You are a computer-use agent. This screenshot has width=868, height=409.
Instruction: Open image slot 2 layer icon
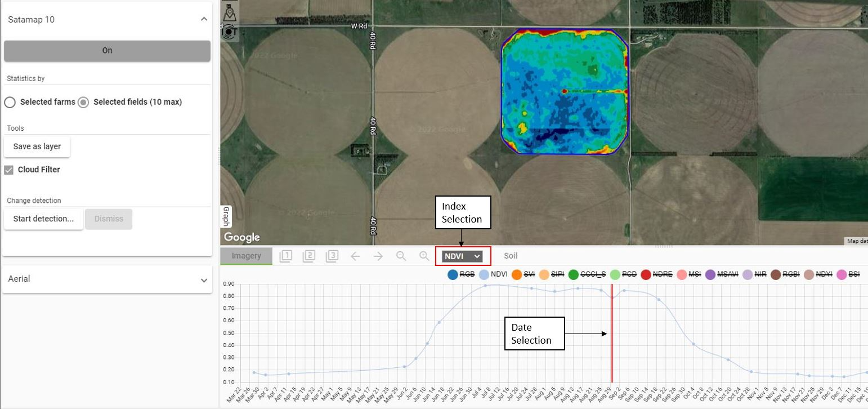click(x=309, y=256)
